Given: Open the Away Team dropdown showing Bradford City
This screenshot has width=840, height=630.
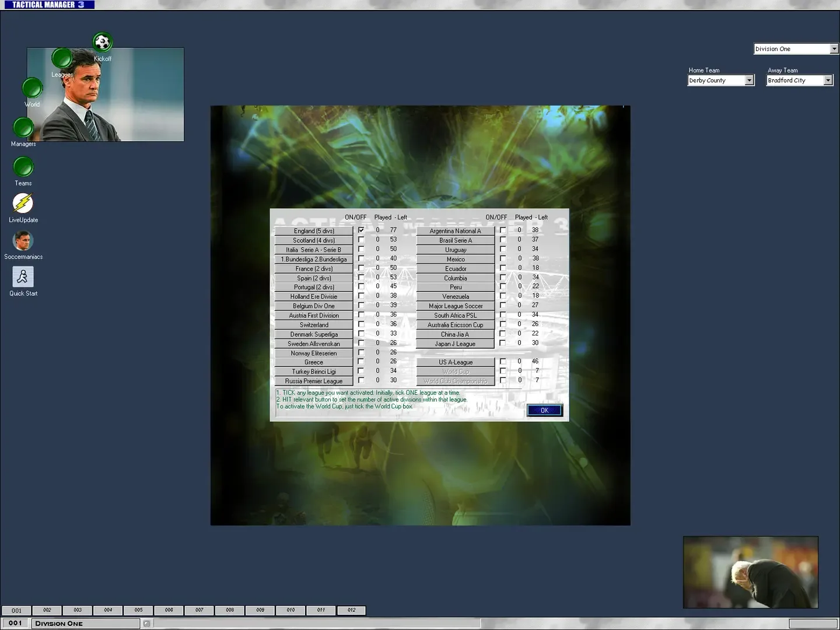Looking at the screenshot, I should click(829, 80).
